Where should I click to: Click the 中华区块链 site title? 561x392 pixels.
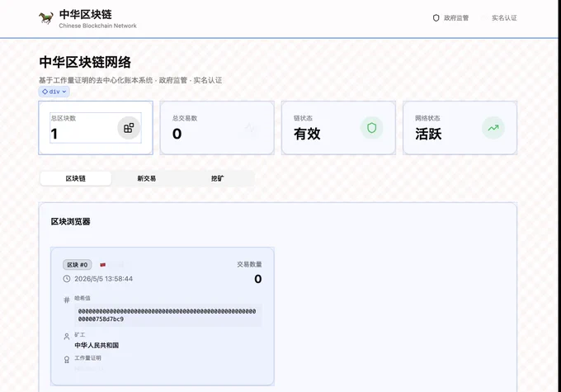[x=86, y=14]
